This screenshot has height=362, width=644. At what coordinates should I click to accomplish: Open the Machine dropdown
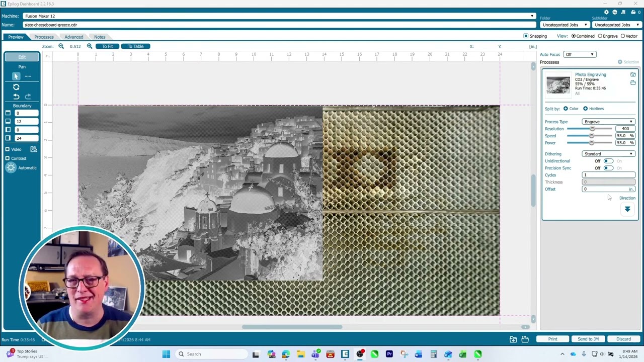[x=278, y=16]
